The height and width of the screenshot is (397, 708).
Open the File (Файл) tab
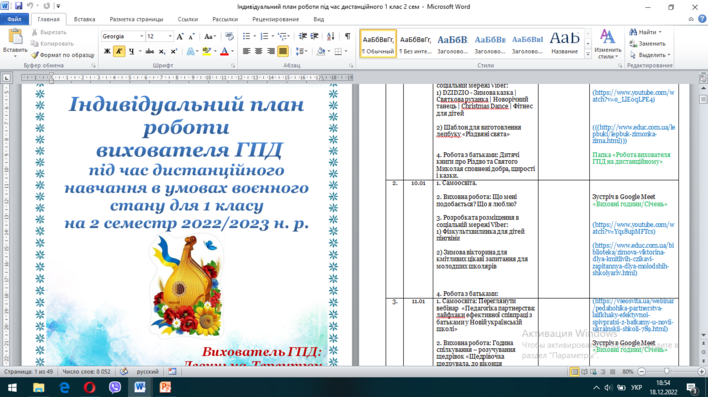pos(14,19)
